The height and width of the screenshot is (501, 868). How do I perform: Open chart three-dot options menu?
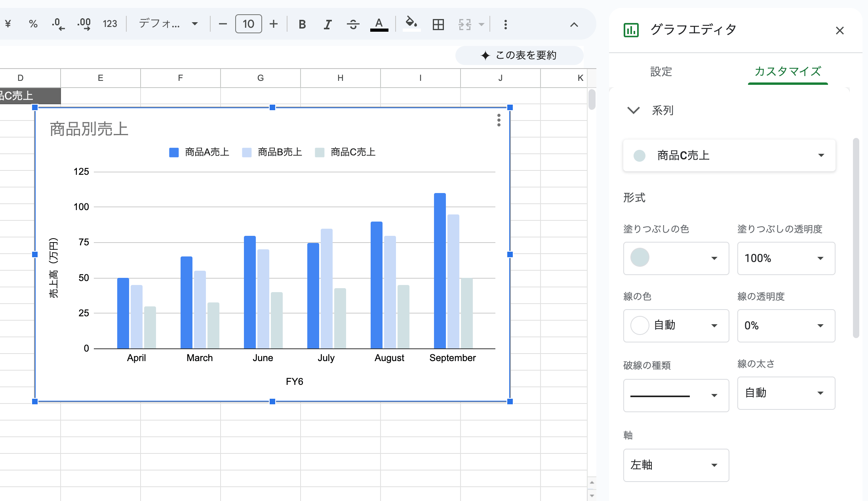click(499, 120)
